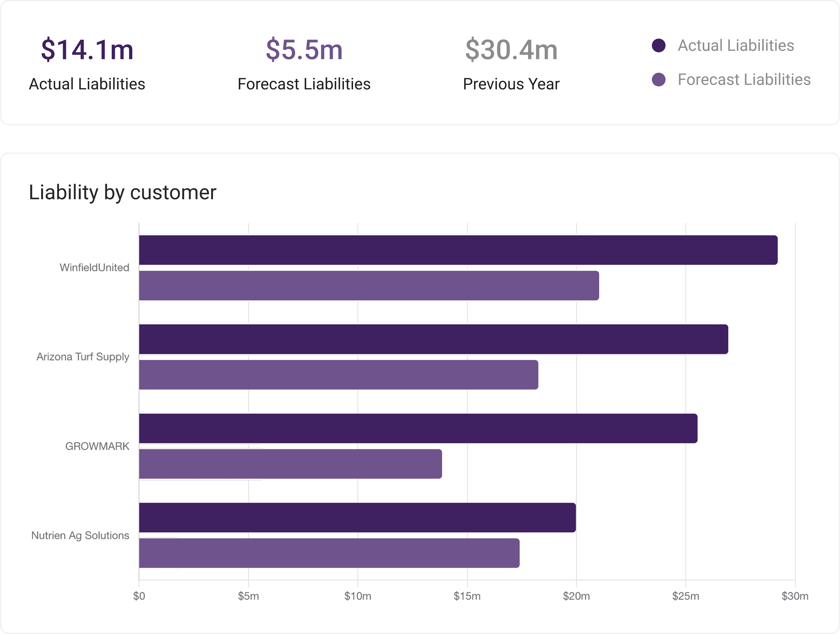840x634 pixels.
Task: Select GROWMARK forecast liabilities bar
Action: [x=290, y=464]
